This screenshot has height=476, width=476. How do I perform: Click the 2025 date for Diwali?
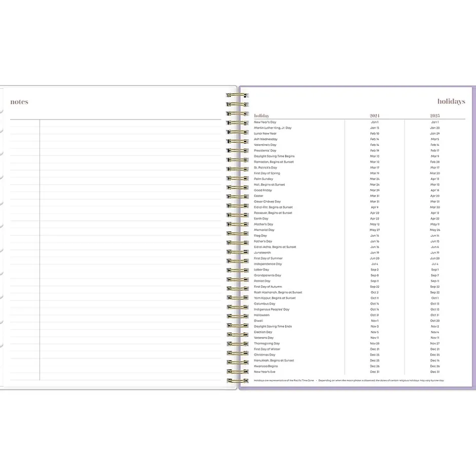434,321
